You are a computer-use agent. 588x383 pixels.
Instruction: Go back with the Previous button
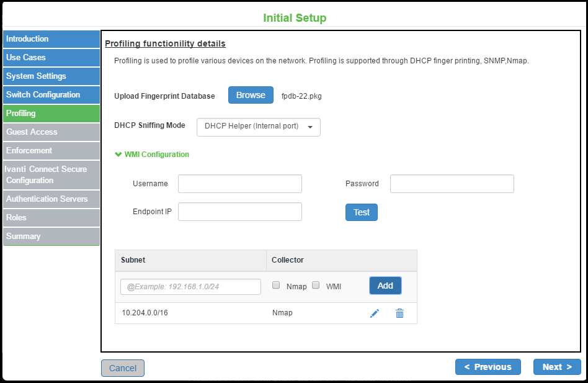(488, 367)
